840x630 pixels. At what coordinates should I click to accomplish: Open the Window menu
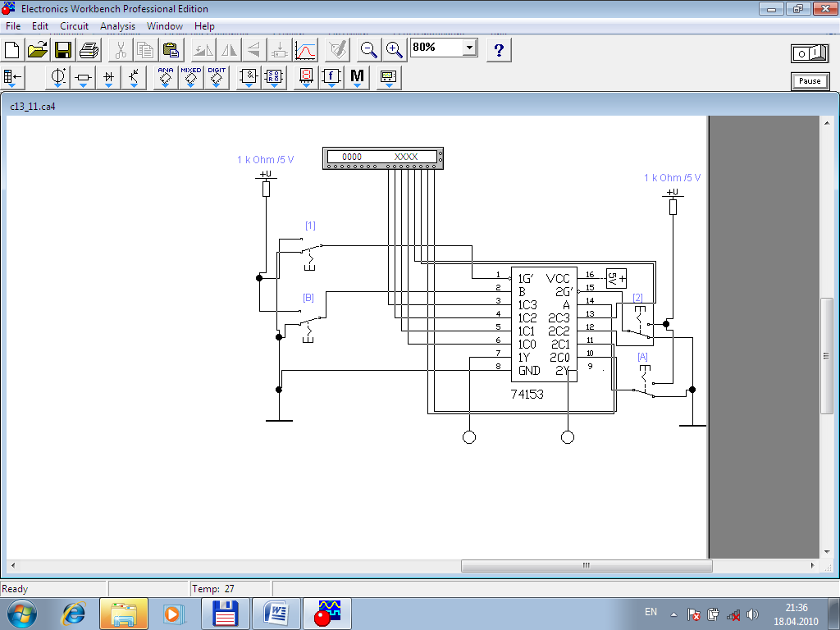164,25
